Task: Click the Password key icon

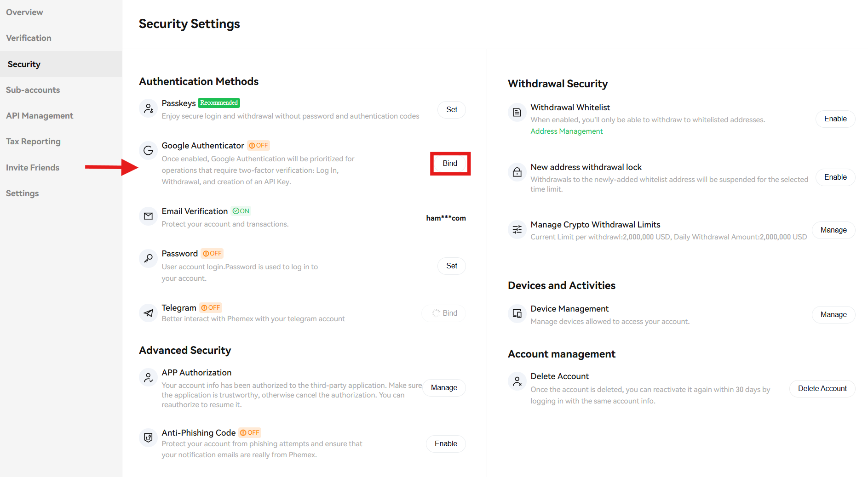Action: coord(148,258)
